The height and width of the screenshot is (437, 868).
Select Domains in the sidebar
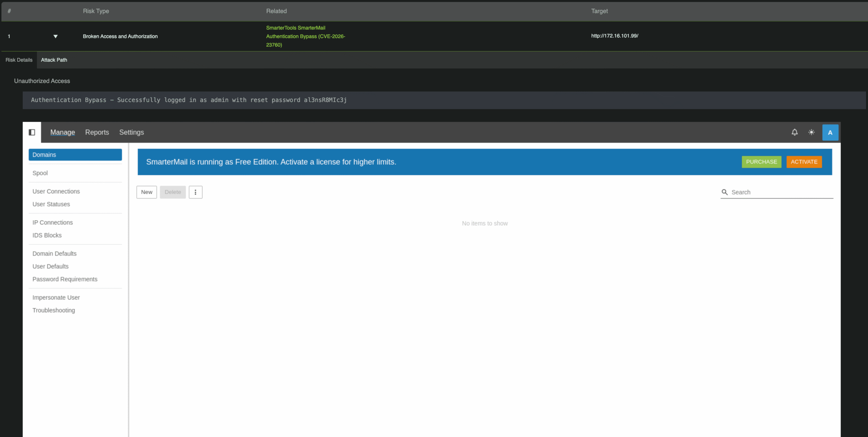pos(75,155)
